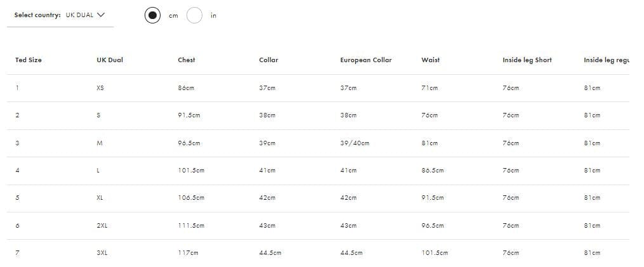
Task: Click the 101.5cm waist measurement
Action: tap(434, 253)
